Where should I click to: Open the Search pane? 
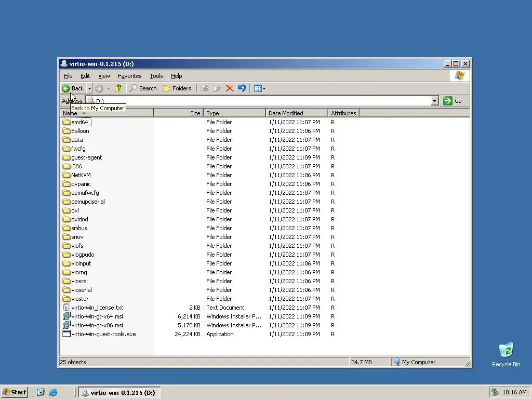click(143, 88)
